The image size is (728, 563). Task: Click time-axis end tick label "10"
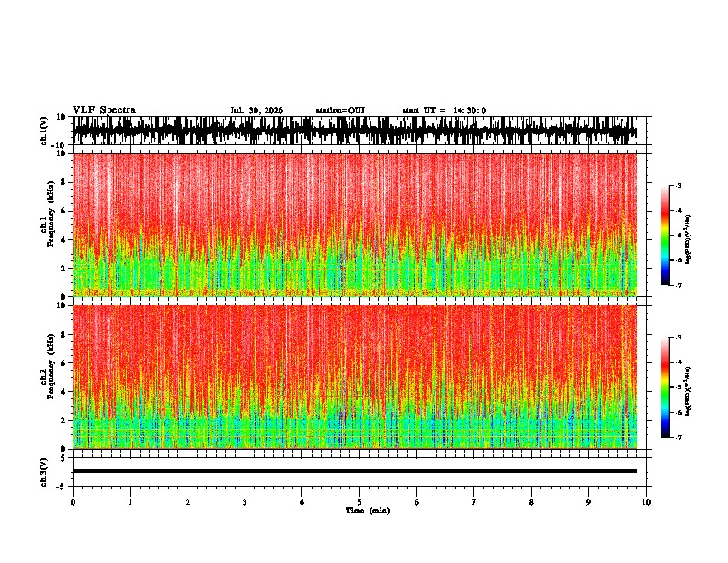tap(646, 502)
